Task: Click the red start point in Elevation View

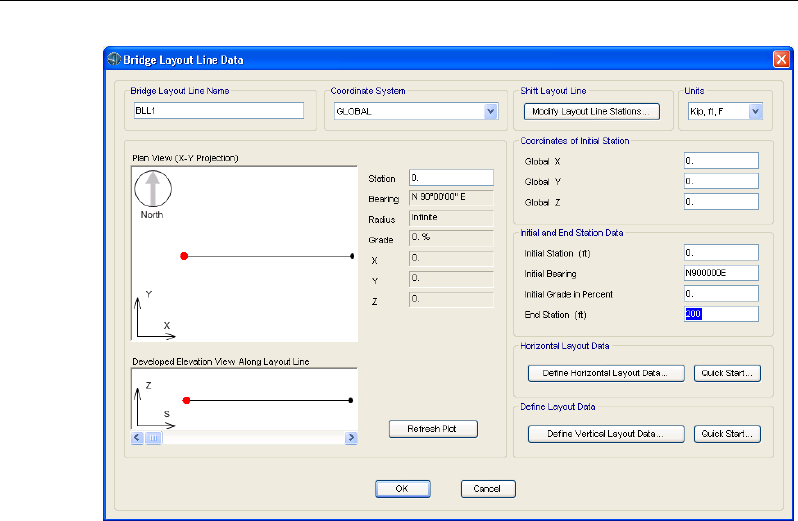Action: point(186,400)
